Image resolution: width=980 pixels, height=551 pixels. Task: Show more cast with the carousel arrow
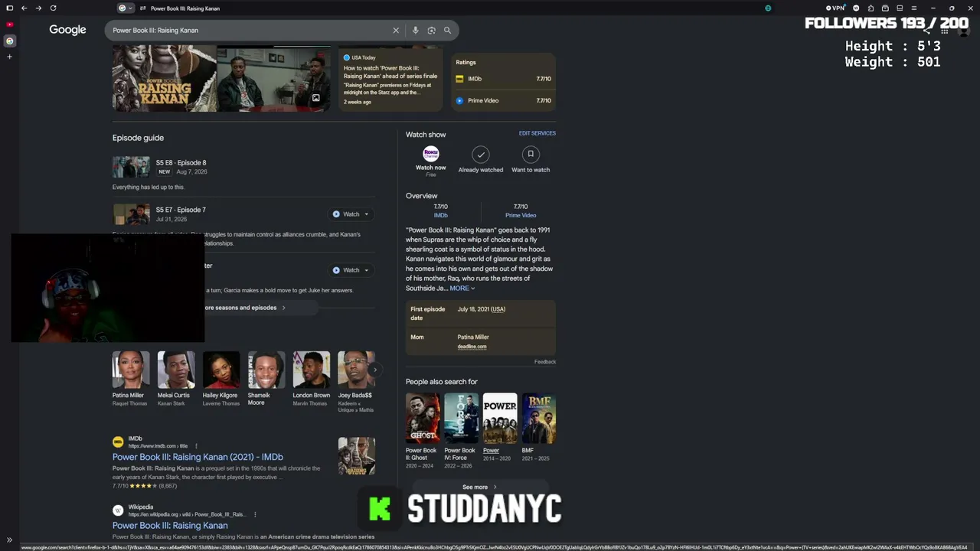pyautogui.click(x=375, y=370)
